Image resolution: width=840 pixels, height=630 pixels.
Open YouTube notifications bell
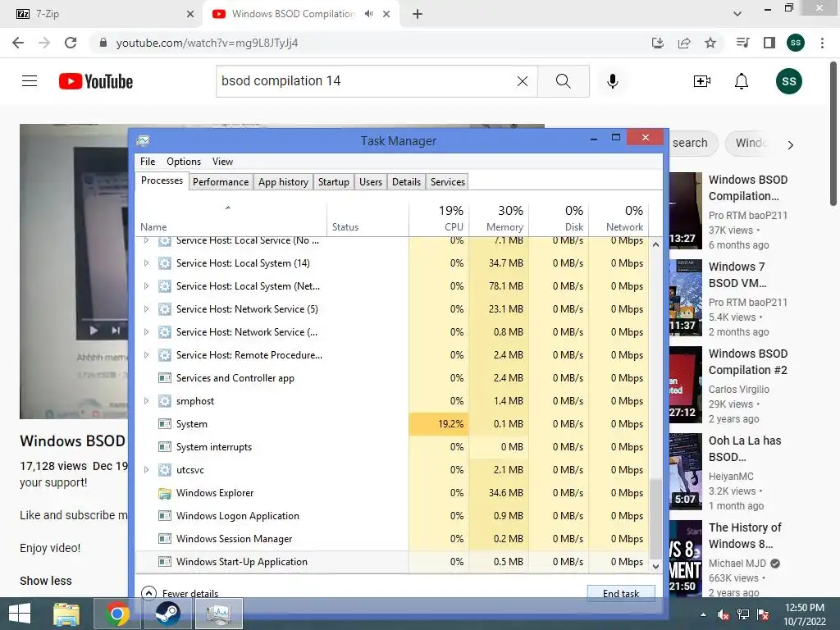coord(741,81)
